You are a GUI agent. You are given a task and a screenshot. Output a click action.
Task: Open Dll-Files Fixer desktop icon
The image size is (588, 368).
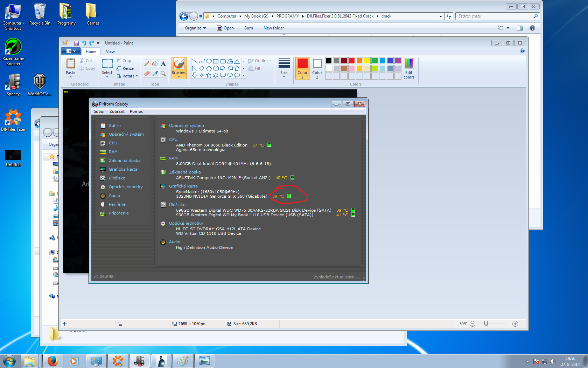tap(13, 120)
